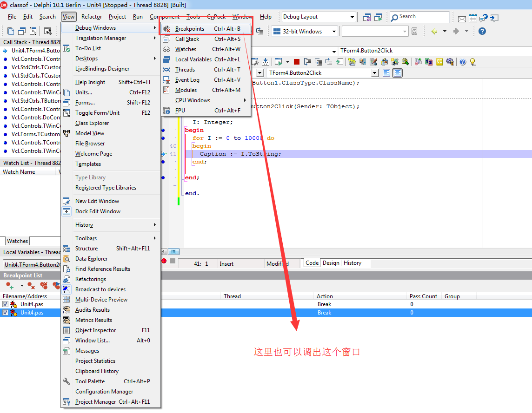Click the Delete All Breakpoints icon
The width and height of the screenshot is (532, 413).
tap(44, 286)
